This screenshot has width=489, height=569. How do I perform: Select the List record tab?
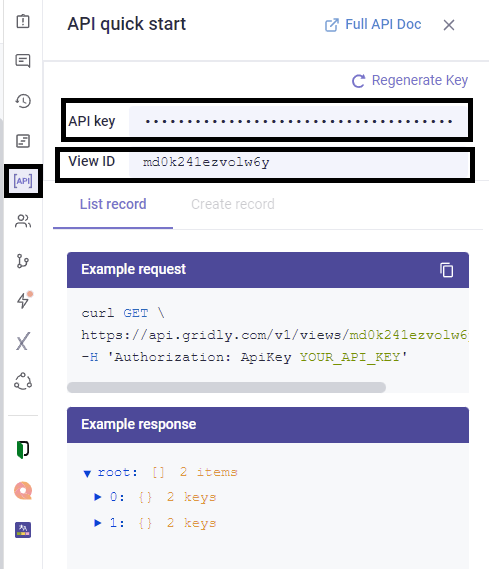(113, 204)
